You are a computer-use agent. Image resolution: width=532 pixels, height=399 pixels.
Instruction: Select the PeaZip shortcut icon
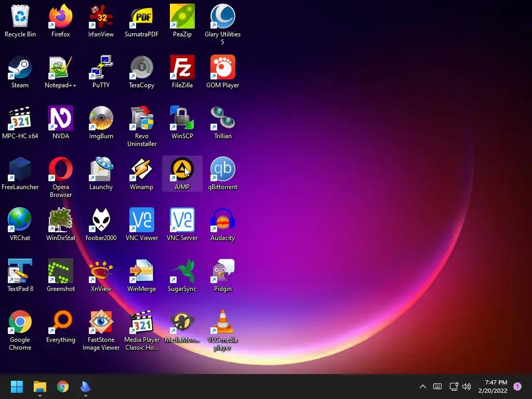[182, 16]
